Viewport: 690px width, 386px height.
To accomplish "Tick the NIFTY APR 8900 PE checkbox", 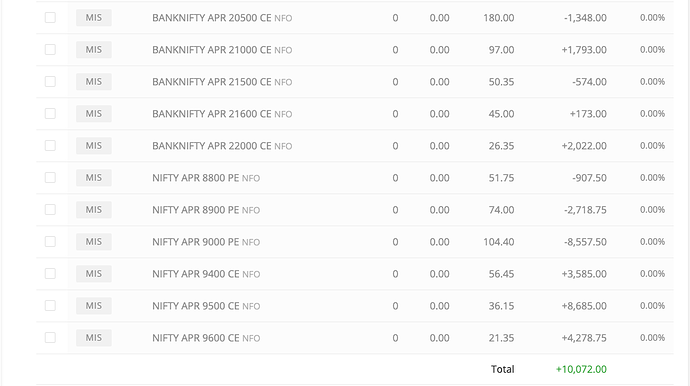I will (x=50, y=210).
